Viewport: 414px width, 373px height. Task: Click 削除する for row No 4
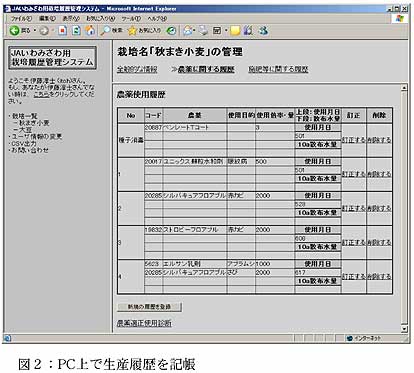point(379,277)
